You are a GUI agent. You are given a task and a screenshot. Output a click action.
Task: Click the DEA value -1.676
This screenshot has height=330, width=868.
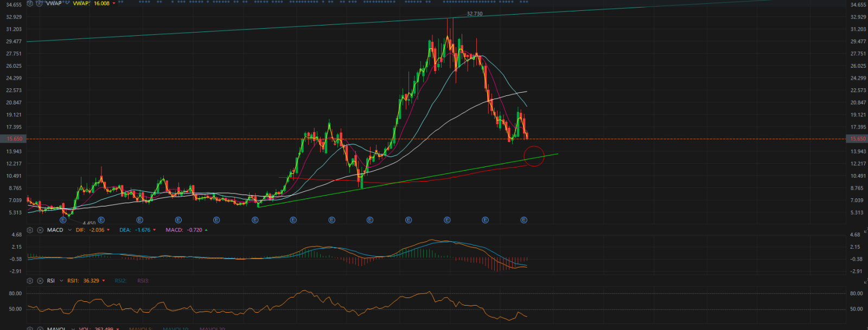tap(143, 230)
